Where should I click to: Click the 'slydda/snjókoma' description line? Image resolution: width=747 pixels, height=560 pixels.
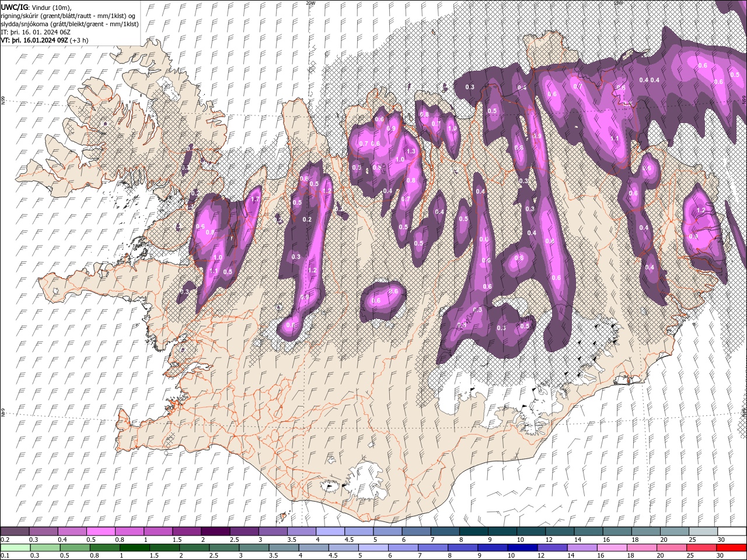[70, 24]
